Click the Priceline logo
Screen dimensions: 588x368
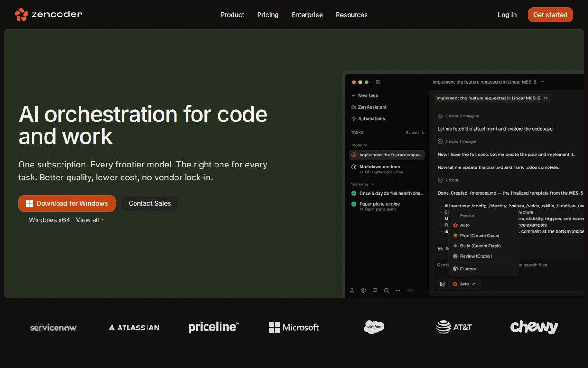pyautogui.click(x=214, y=327)
